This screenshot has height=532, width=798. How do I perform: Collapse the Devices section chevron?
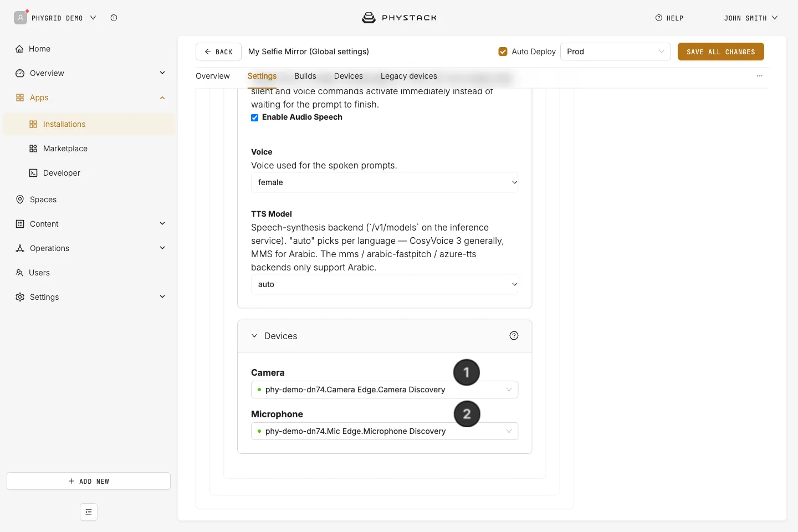click(254, 336)
